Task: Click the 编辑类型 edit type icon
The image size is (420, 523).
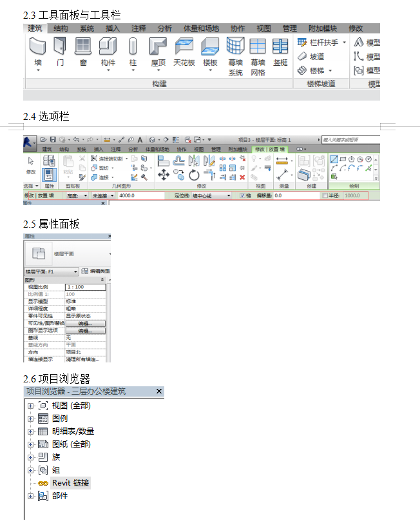Action: 85,271
